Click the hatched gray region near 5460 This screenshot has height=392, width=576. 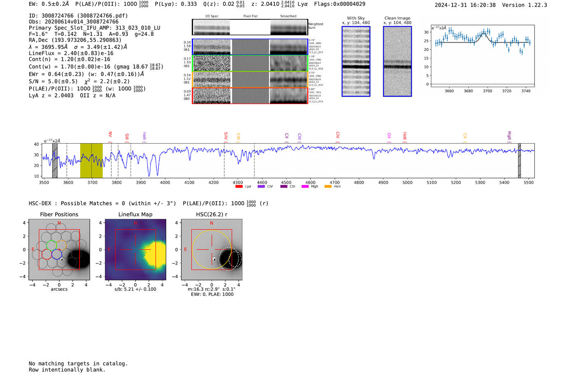coord(519,161)
